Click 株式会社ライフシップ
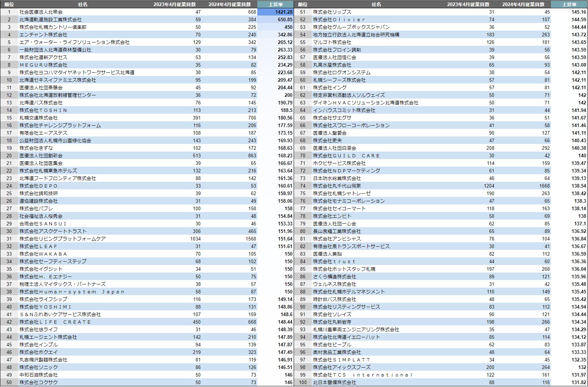 (x=43, y=299)
